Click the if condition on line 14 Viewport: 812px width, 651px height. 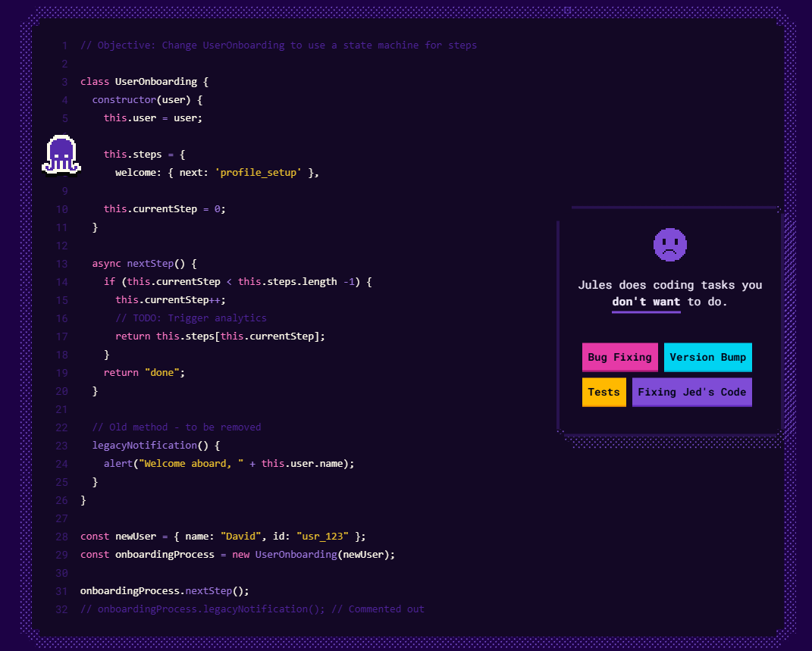pos(238,281)
